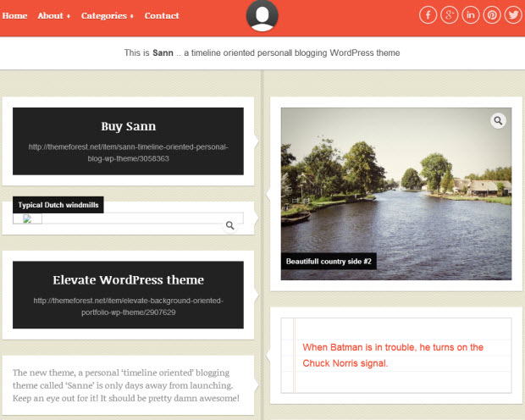Open the Pinterest social icon

click(x=492, y=15)
